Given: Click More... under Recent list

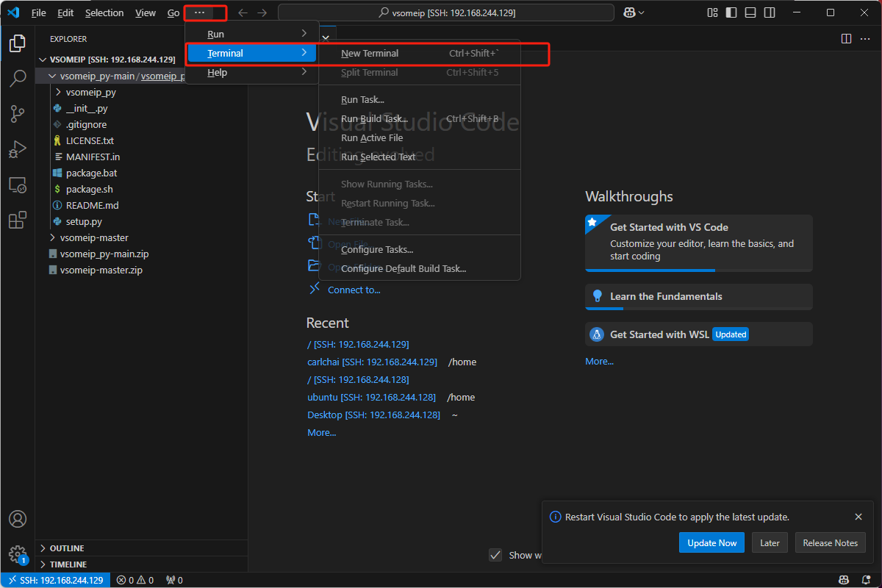Looking at the screenshot, I should click(321, 432).
